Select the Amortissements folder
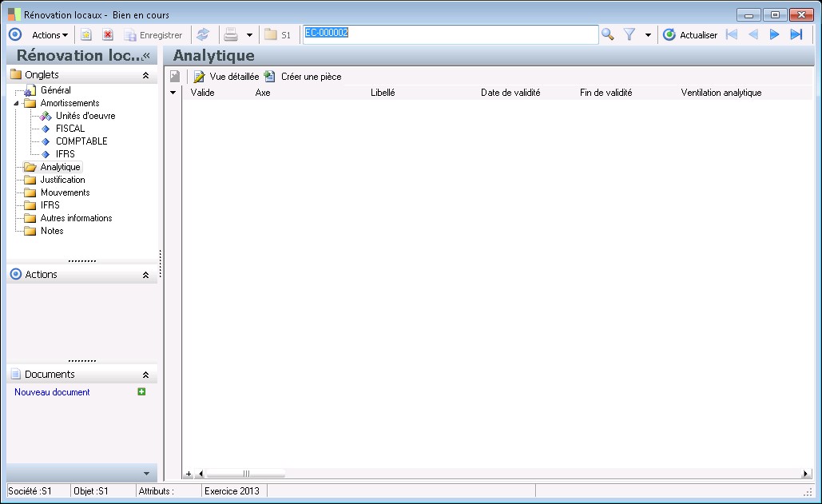The height and width of the screenshot is (504, 822). [69, 103]
